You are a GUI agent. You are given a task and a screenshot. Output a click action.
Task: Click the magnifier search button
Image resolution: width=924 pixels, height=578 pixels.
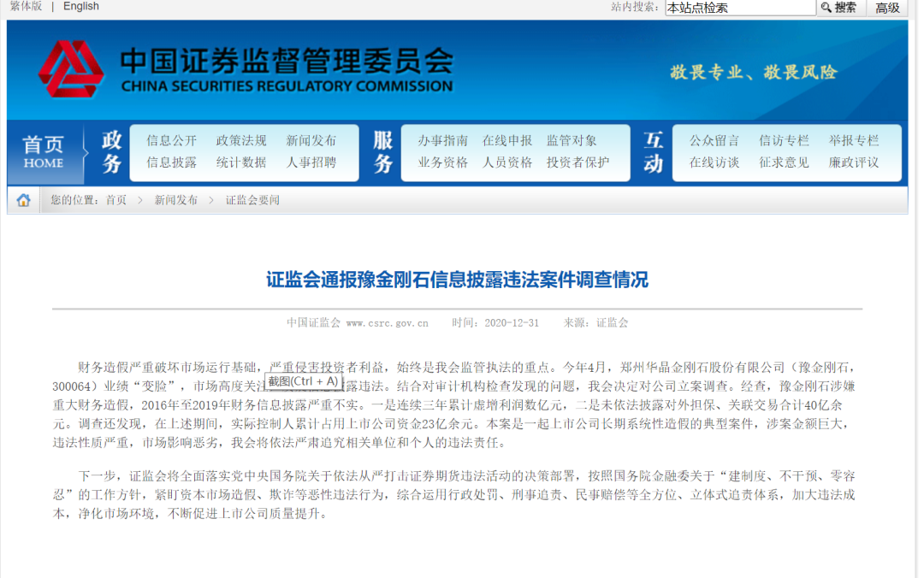(838, 8)
